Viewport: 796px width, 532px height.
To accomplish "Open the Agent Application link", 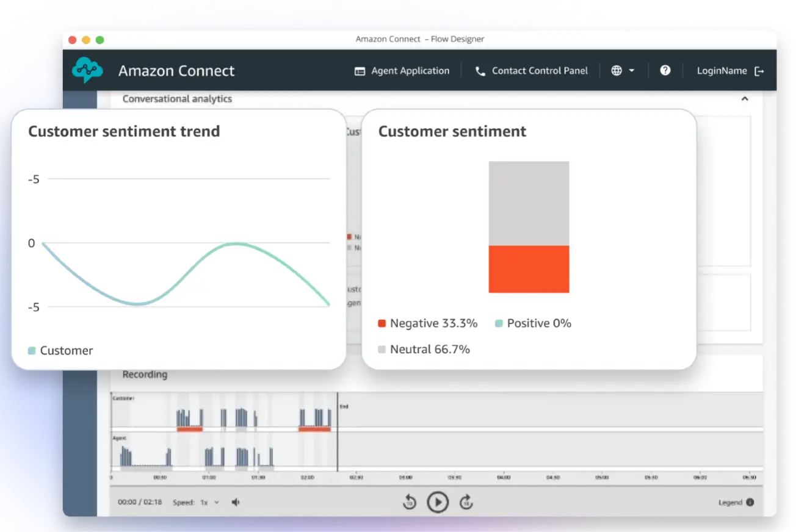I will [402, 71].
